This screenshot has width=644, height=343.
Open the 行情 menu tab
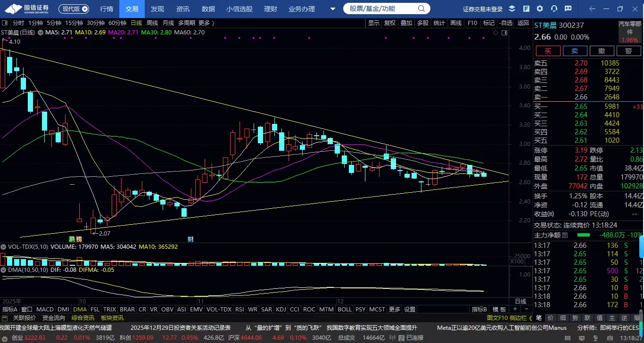coord(107,9)
